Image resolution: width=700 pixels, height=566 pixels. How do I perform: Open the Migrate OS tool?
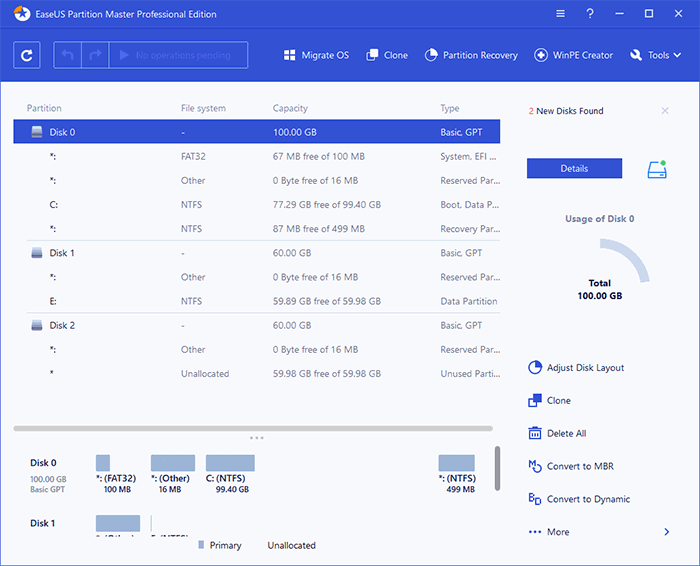click(316, 55)
